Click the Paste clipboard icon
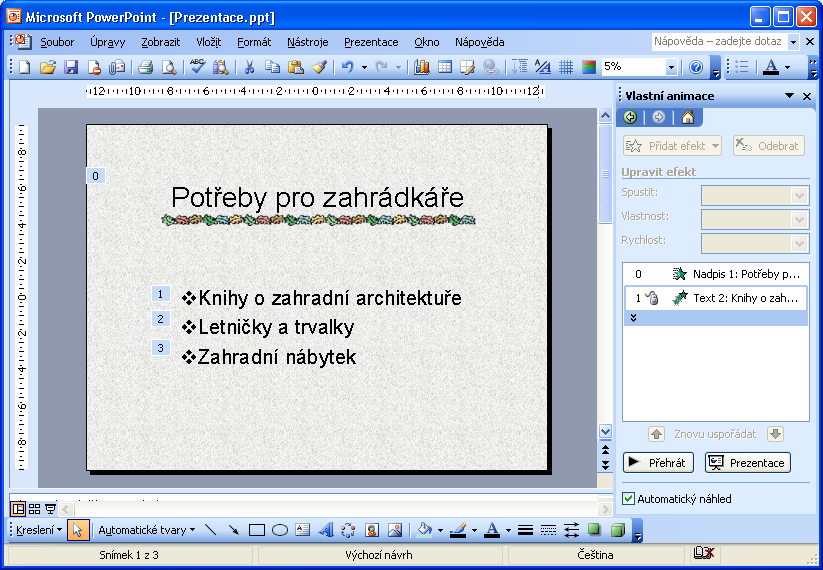 (296, 67)
